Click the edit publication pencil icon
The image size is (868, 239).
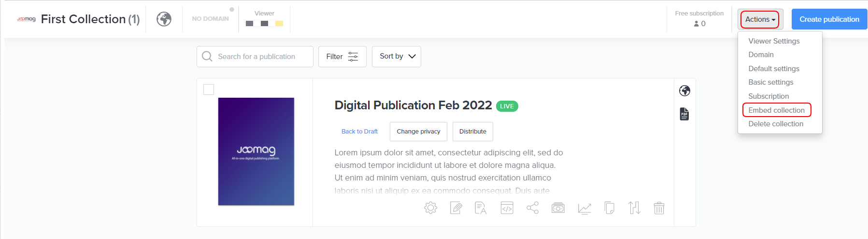(x=455, y=208)
